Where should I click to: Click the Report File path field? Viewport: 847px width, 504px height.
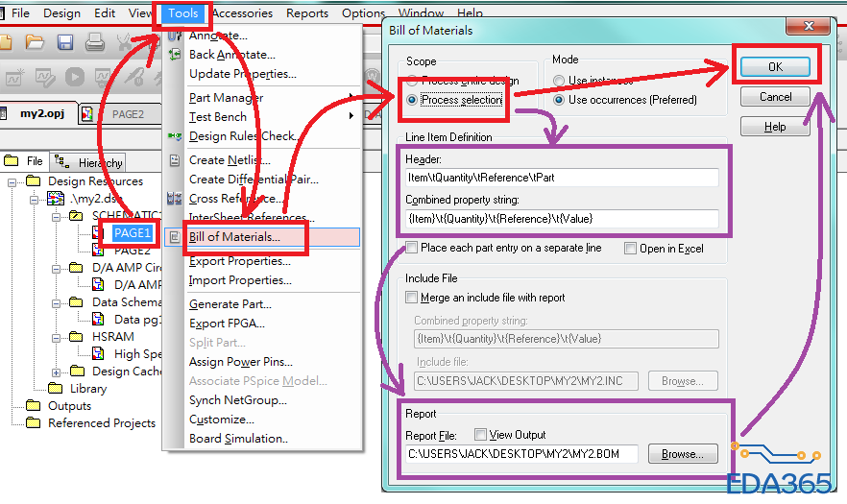[x=521, y=454]
